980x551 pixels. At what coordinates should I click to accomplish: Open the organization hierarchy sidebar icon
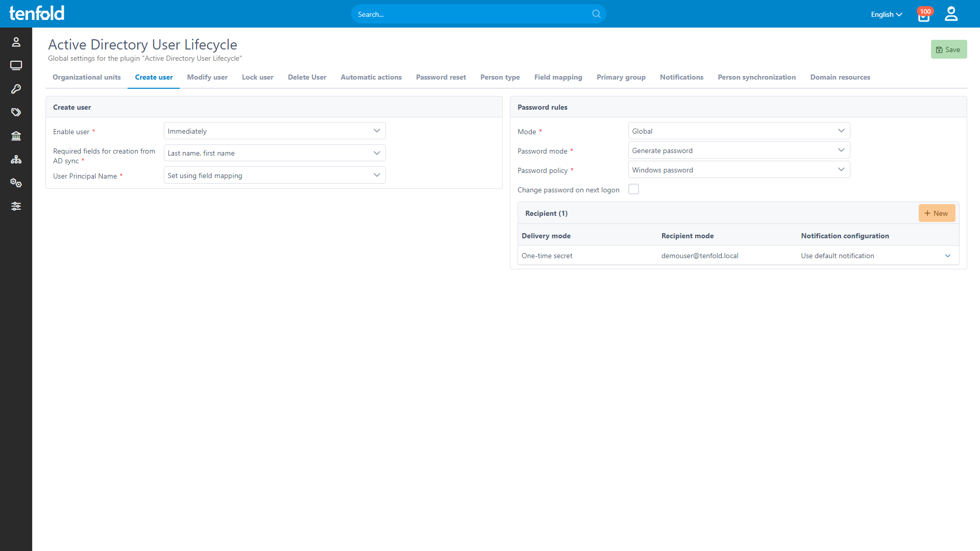(x=16, y=159)
